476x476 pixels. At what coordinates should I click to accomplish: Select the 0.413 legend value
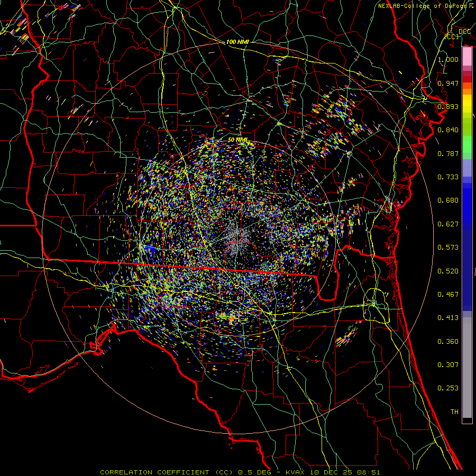pyautogui.click(x=448, y=318)
